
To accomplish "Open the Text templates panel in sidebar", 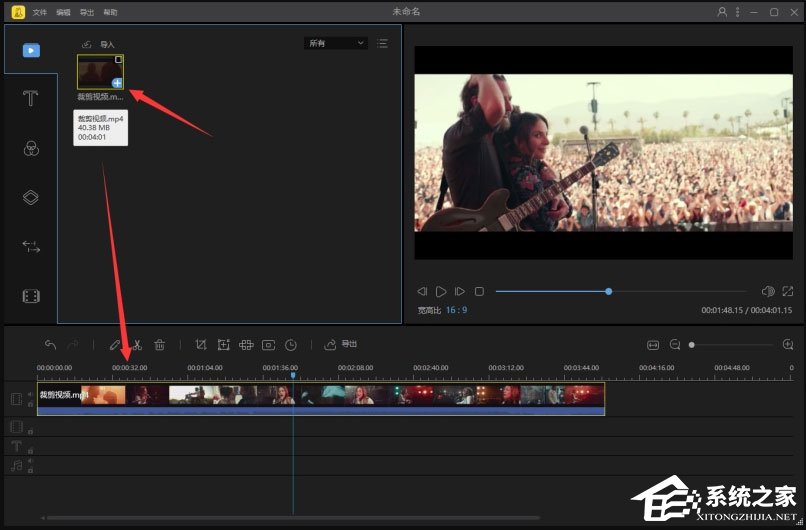I will tap(30, 98).
